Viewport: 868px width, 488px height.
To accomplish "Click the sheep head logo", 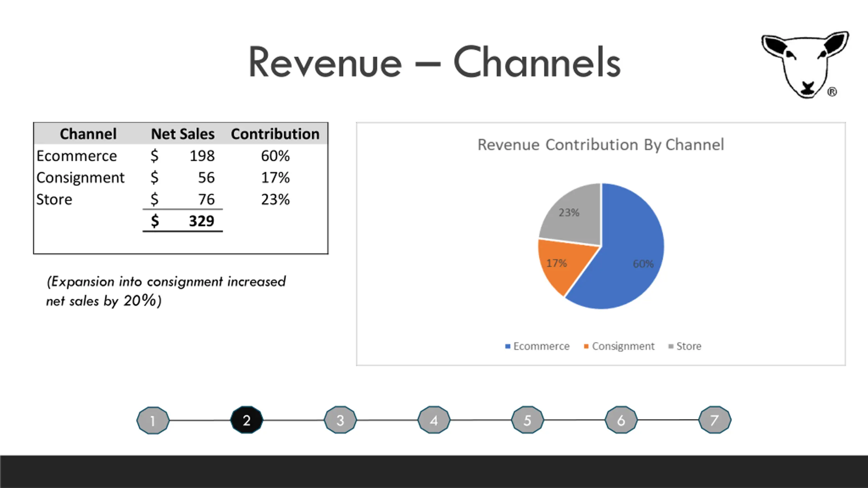I will click(x=805, y=65).
